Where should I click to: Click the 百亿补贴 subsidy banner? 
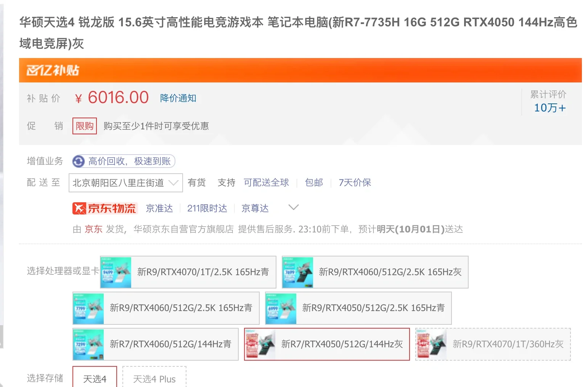(300, 70)
